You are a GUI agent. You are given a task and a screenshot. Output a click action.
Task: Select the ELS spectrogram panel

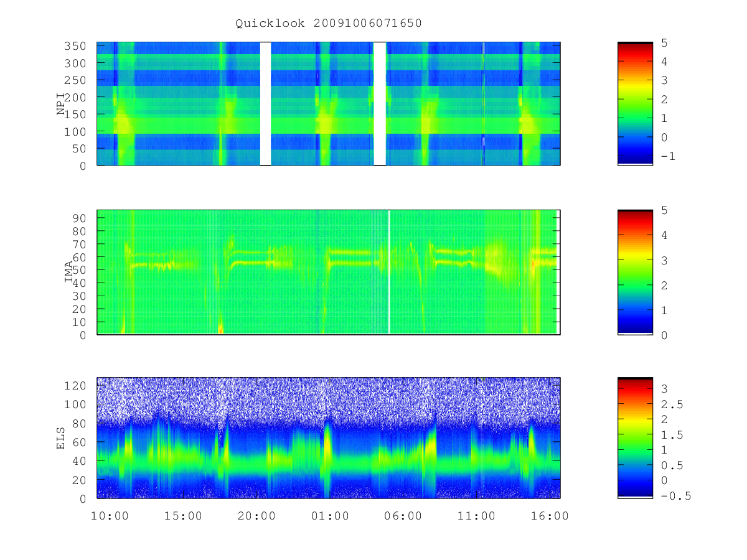(329, 438)
